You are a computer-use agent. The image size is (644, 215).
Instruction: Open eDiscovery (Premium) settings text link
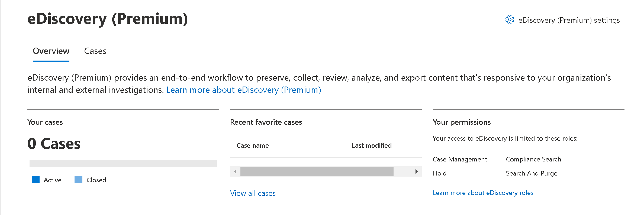(569, 20)
